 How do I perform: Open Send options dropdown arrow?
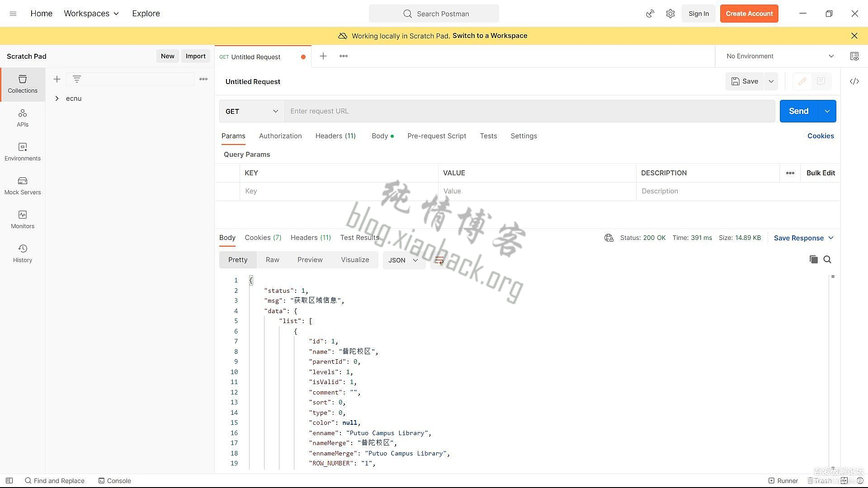(x=827, y=111)
